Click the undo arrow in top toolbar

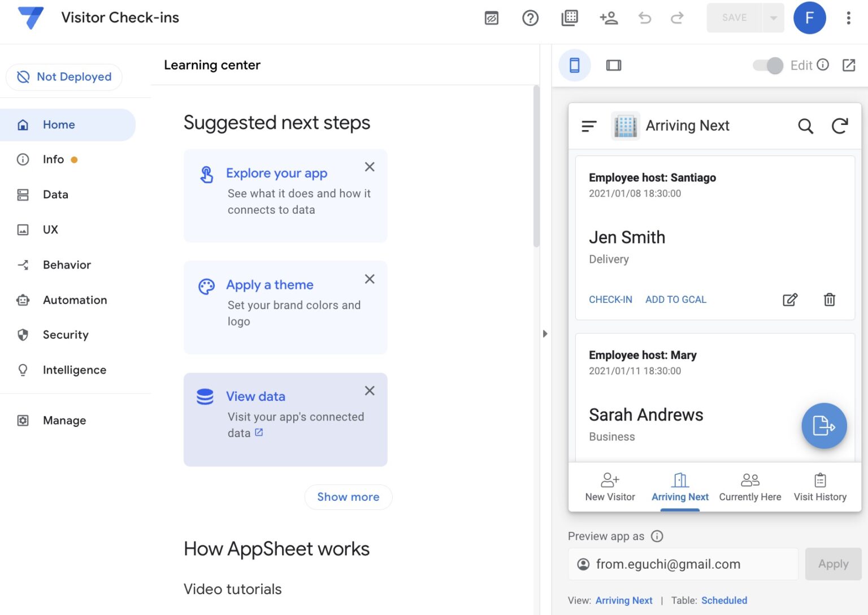click(x=645, y=18)
